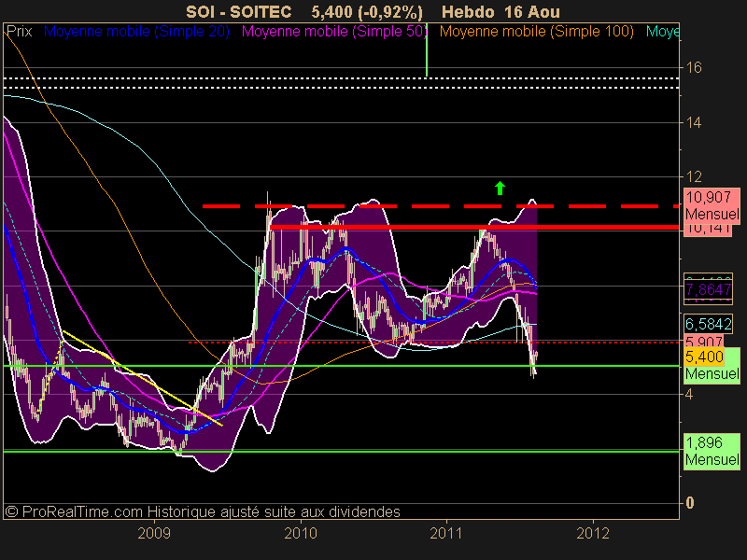Image resolution: width=747 pixels, height=560 pixels.
Task: Select the Moyenne mobile (Simple 20) legend
Action: pyautogui.click(x=136, y=32)
